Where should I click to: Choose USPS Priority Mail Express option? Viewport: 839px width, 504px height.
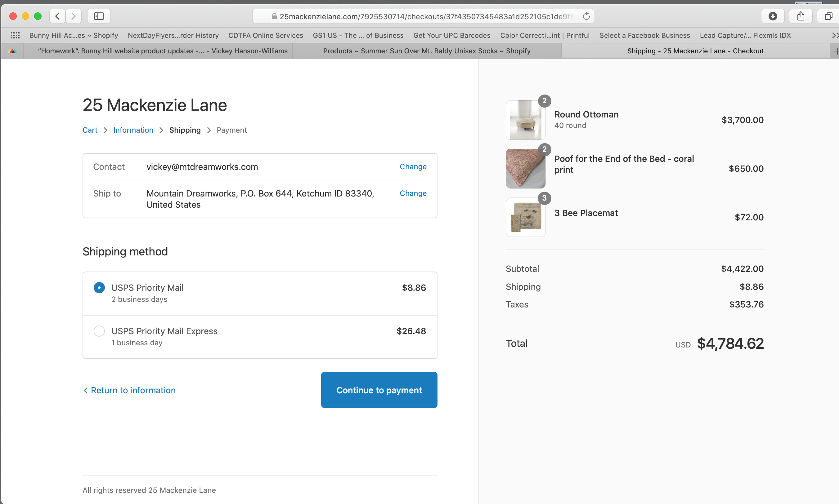pyautogui.click(x=99, y=331)
